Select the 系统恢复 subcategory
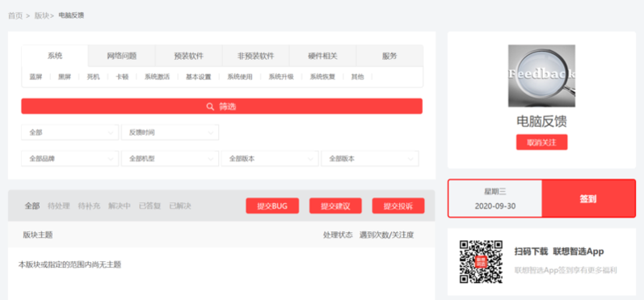This screenshot has height=300, width=644. click(322, 77)
